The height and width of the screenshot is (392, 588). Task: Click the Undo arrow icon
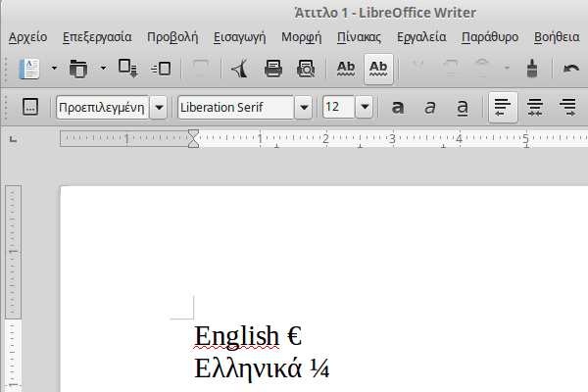tap(571, 69)
